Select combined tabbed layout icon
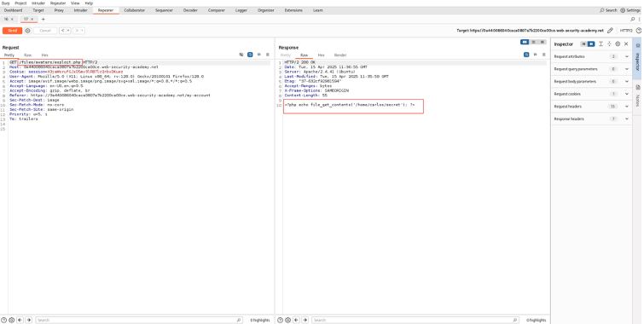 point(542,42)
